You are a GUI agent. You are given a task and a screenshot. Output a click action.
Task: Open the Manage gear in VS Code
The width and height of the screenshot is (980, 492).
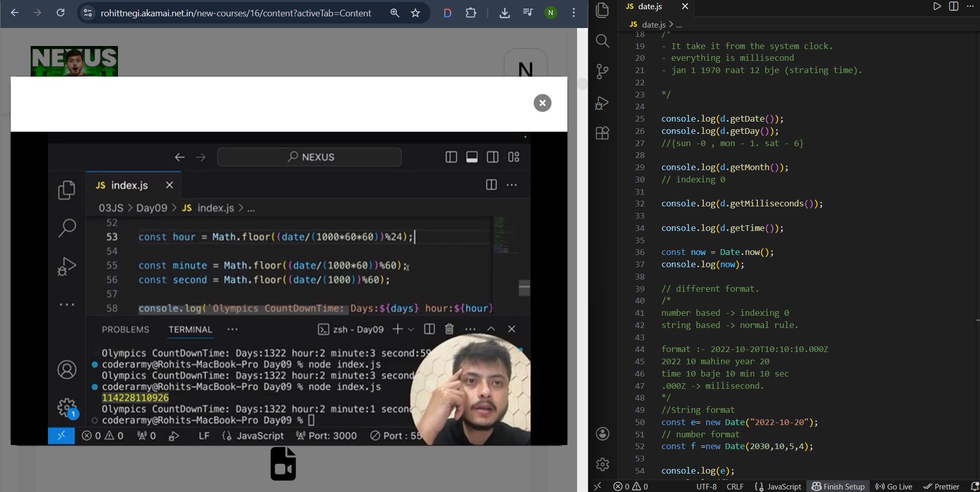[x=603, y=464]
